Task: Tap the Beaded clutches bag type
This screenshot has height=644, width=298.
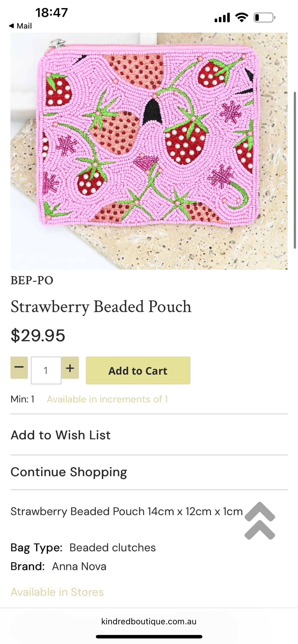Action: pos(112,548)
